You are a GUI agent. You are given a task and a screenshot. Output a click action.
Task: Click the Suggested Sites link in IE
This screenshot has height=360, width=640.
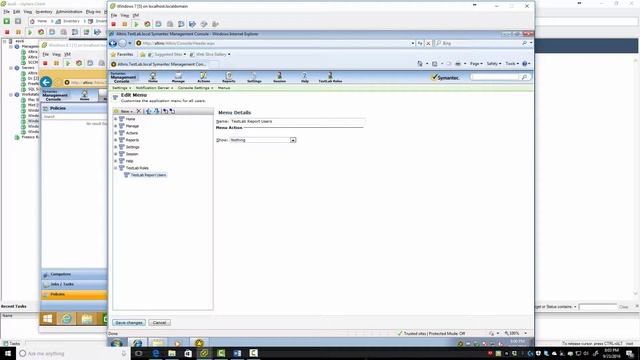(x=169, y=54)
